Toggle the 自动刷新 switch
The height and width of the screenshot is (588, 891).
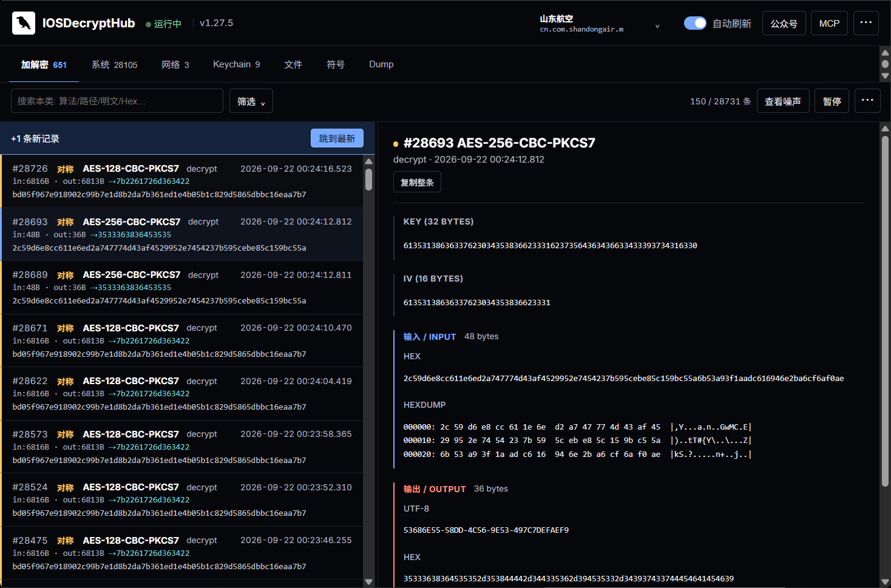coord(695,23)
